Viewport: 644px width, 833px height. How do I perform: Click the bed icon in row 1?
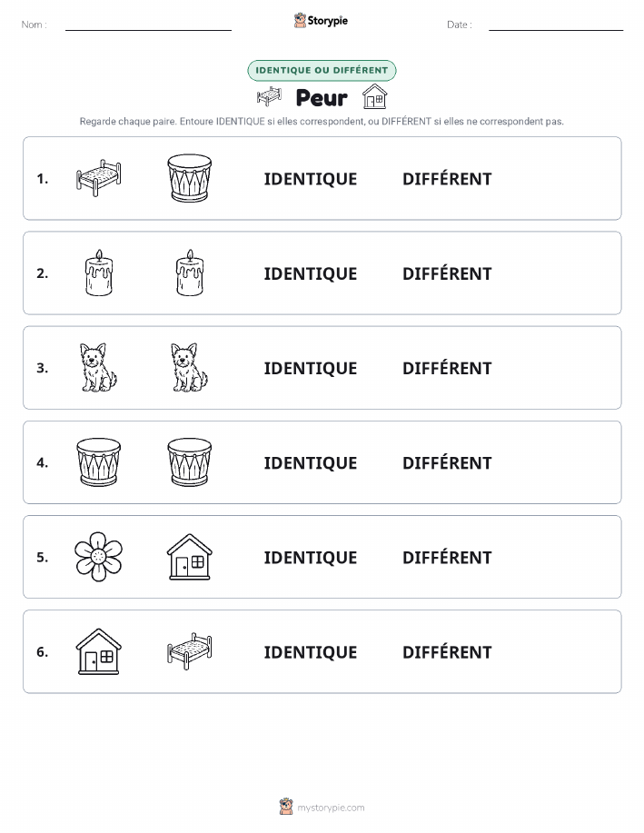click(x=99, y=178)
